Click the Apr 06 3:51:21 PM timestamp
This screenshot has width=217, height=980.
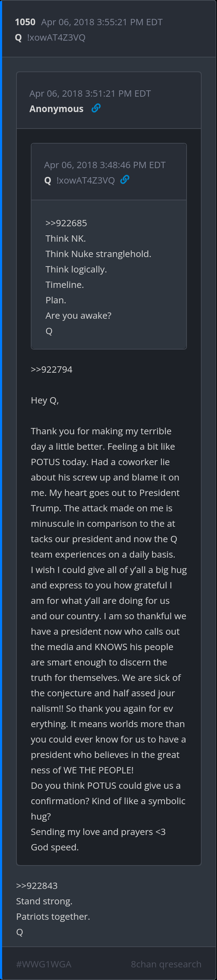90,94
